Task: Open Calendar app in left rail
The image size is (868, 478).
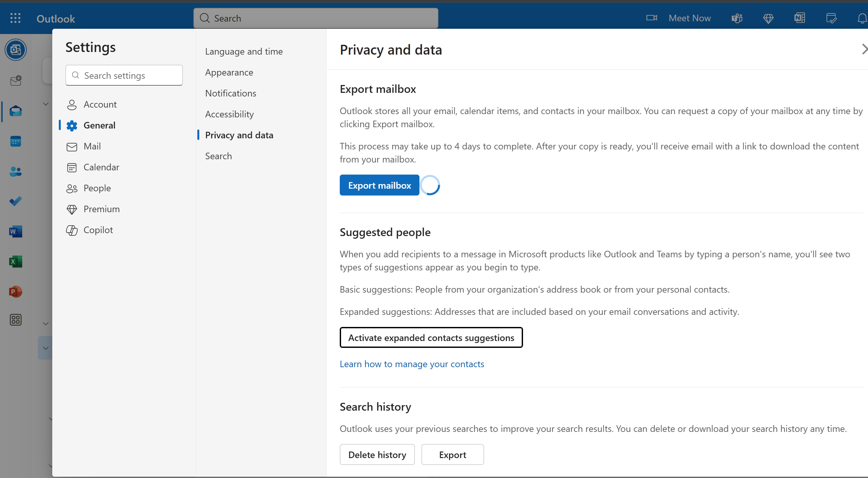Action: 15,141
